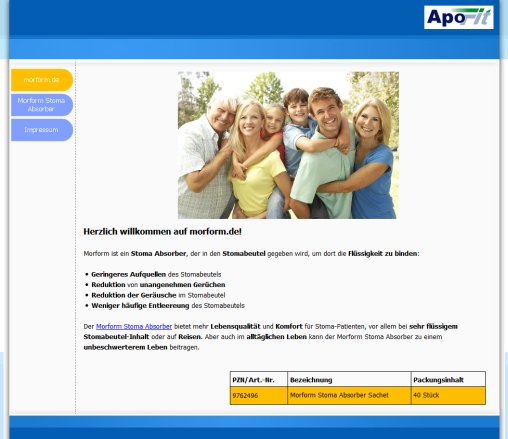508x439 pixels.
Task: Open the Morform Stoma Absorber menu item
Action: [42, 105]
